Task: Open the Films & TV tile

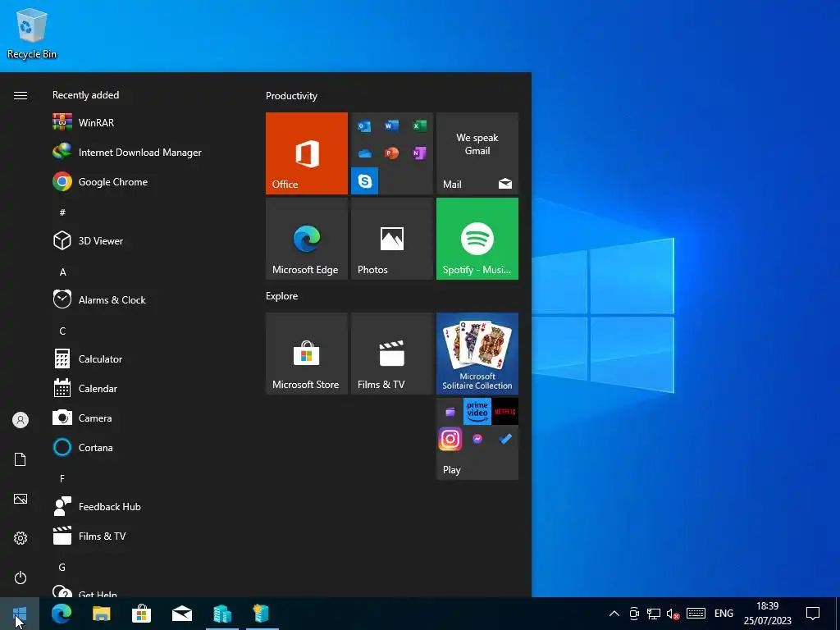Action: pos(392,354)
